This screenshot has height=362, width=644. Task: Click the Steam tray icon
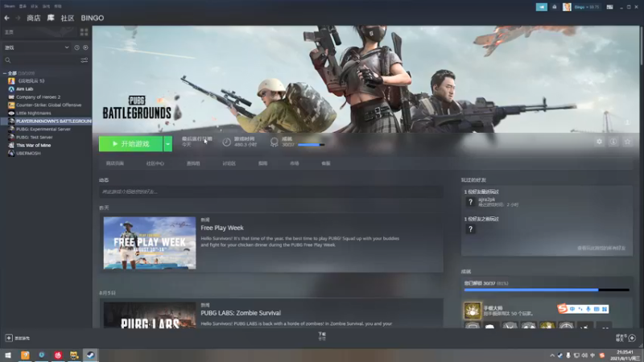[560, 356]
